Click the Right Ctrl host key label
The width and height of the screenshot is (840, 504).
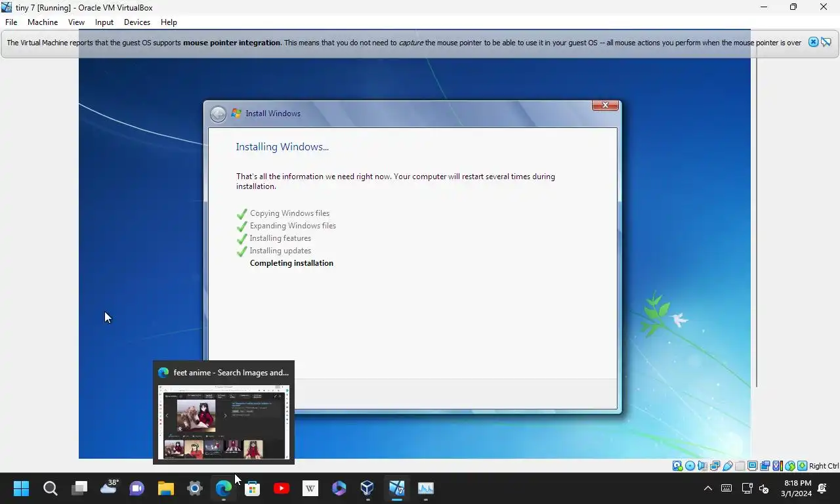[x=824, y=466]
